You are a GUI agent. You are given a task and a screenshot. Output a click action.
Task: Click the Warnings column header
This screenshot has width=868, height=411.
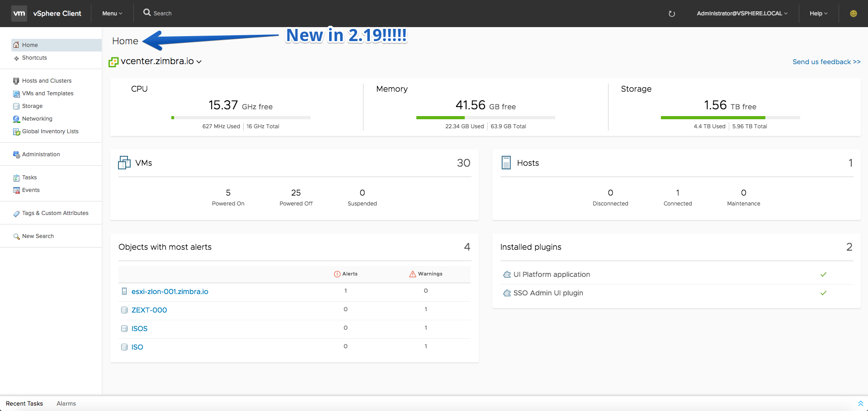pos(426,274)
